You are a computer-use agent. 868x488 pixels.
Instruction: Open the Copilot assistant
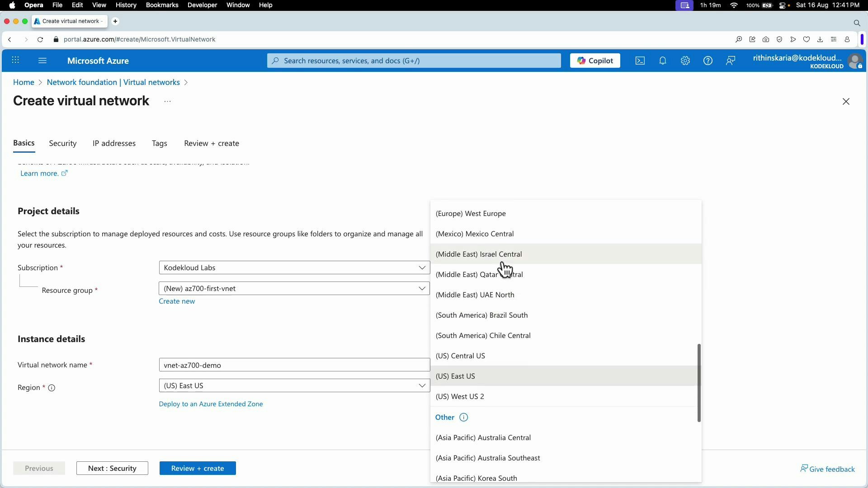point(594,60)
